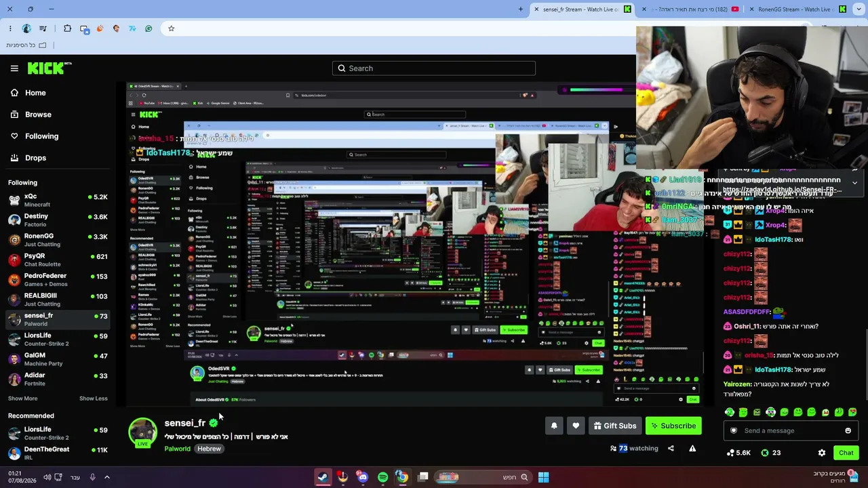Open the sensei_fr channel avatar
Viewport: 868px width, 488px height.
(142, 432)
